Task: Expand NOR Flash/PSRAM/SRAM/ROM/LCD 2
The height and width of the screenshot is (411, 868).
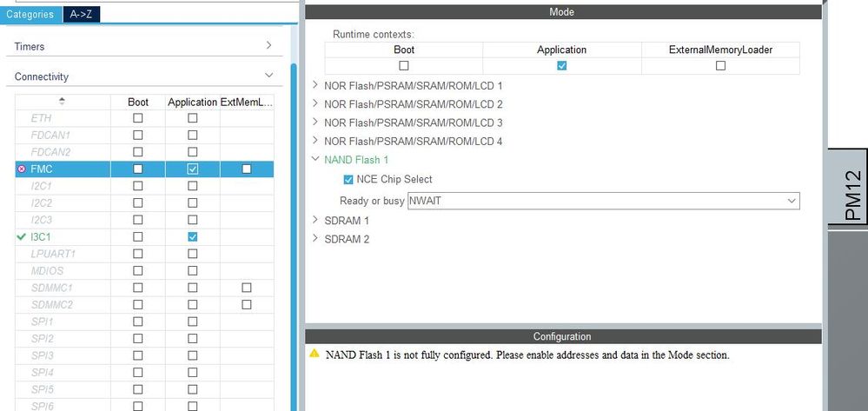Action: (315, 103)
